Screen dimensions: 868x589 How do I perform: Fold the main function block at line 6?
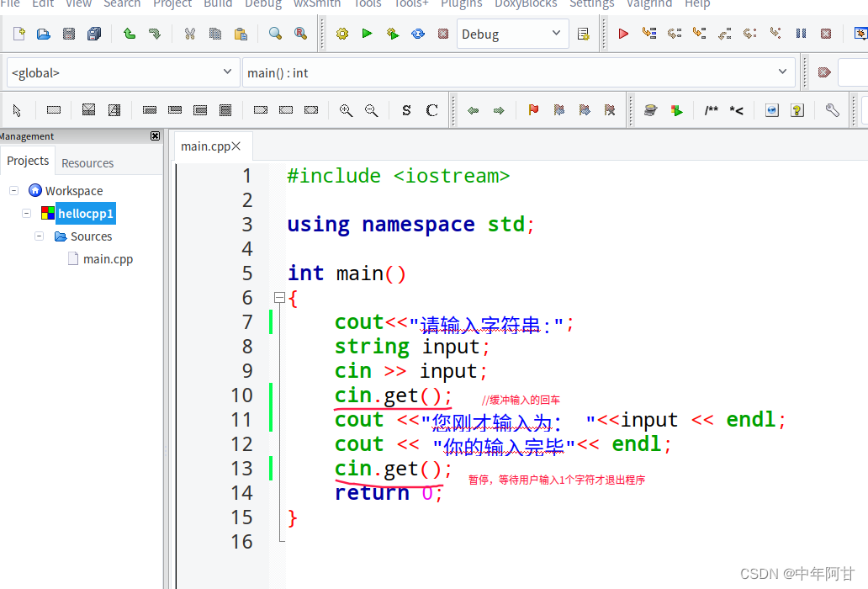[279, 298]
